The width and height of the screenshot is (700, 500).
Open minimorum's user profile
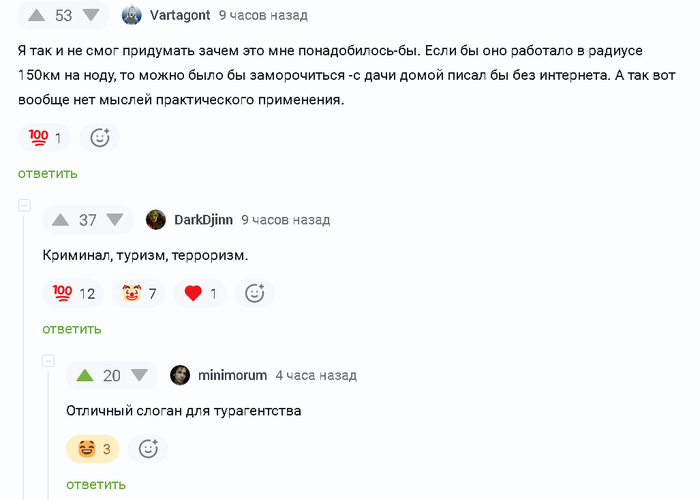click(x=232, y=375)
